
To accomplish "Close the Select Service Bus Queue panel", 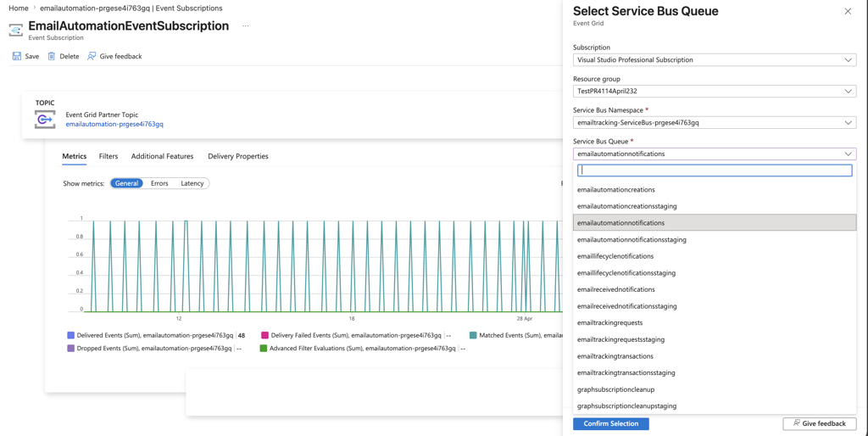I will click(848, 12).
